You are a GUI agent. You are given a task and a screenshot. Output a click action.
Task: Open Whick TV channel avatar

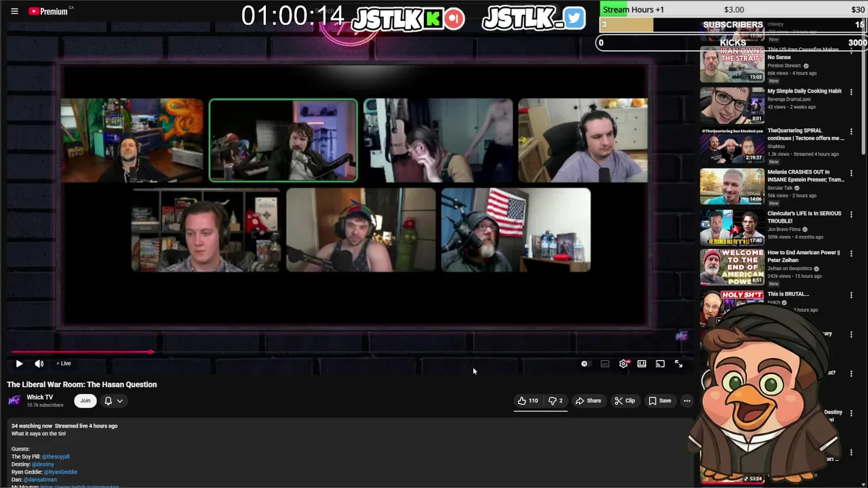(14, 401)
